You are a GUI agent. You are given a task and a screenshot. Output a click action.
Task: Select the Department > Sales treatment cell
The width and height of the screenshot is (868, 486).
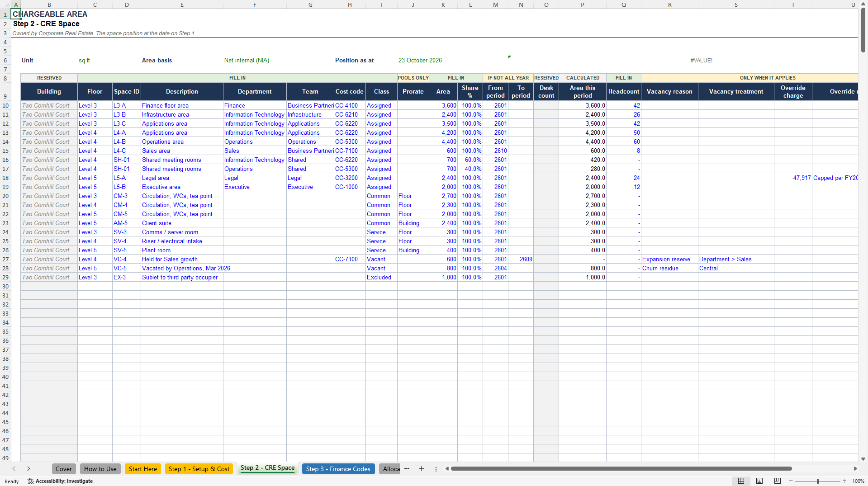[736, 259]
